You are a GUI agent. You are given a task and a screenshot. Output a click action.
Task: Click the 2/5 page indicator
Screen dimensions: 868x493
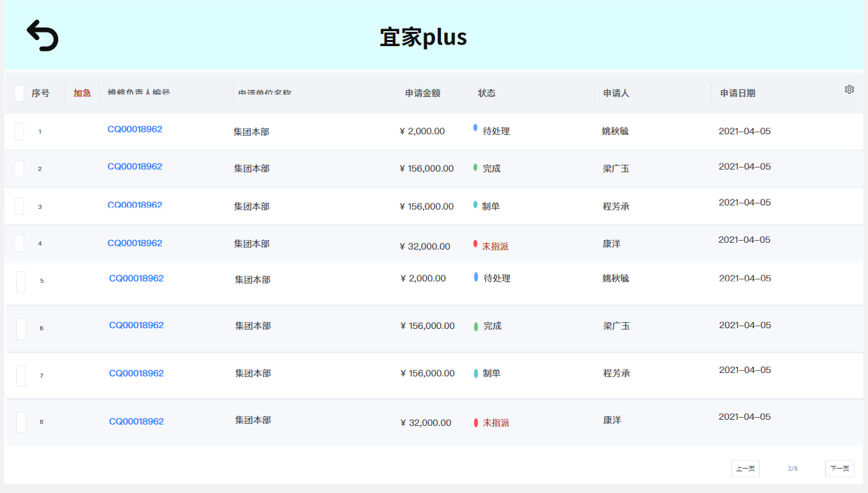(793, 469)
